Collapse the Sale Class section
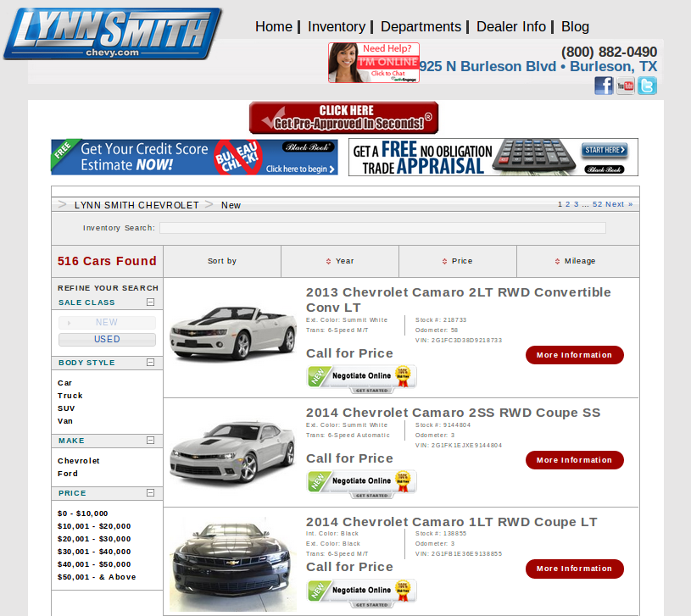This screenshot has width=691, height=616. tap(151, 302)
